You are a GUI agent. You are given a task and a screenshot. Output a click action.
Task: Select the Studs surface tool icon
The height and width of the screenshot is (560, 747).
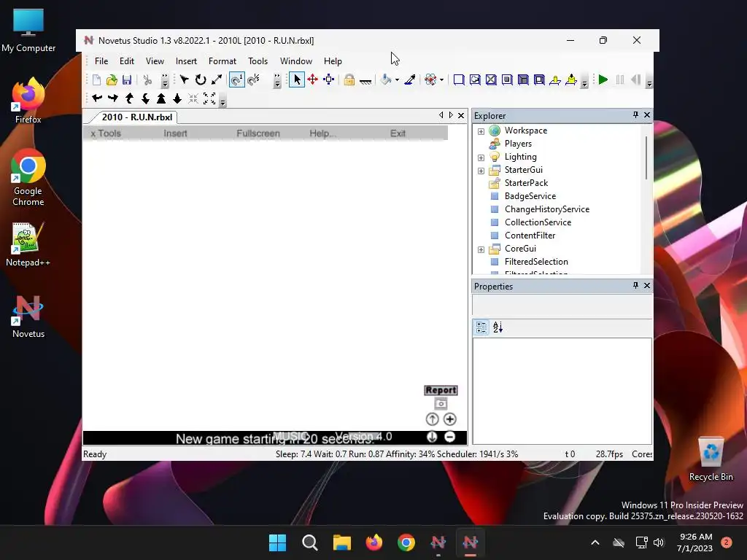[508, 80]
